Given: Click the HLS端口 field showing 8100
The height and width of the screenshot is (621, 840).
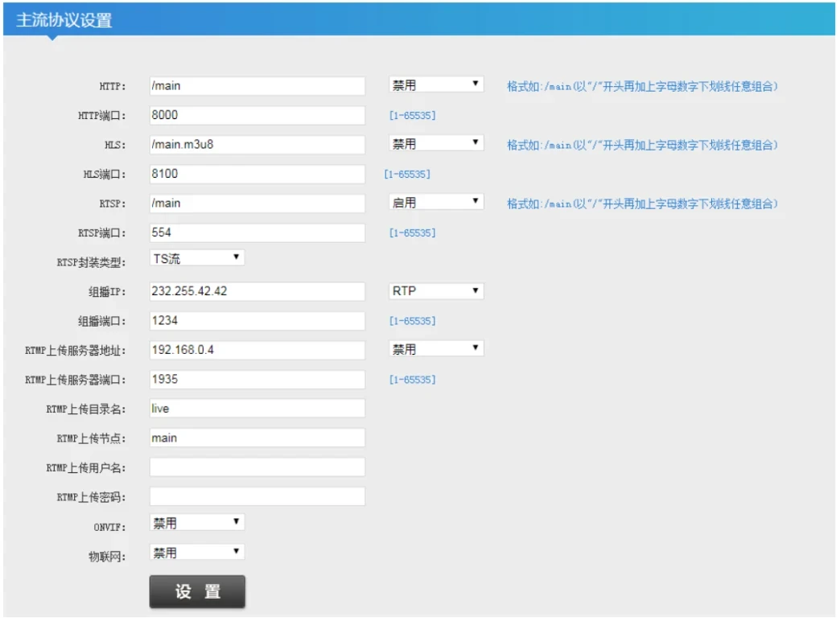Looking at the screenshot, I should pos(257,174).
